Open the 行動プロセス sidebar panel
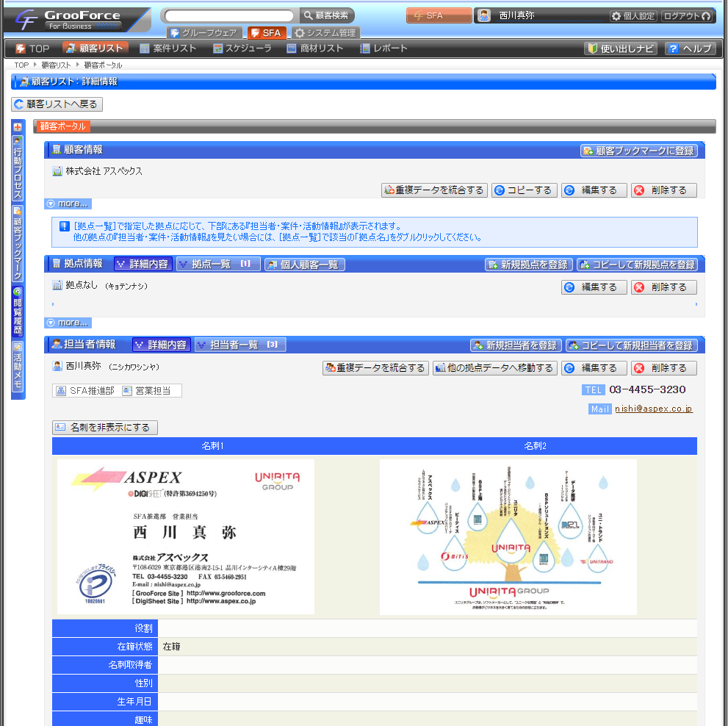Viewport: 728px width, 726px height. tap(18, 168)
